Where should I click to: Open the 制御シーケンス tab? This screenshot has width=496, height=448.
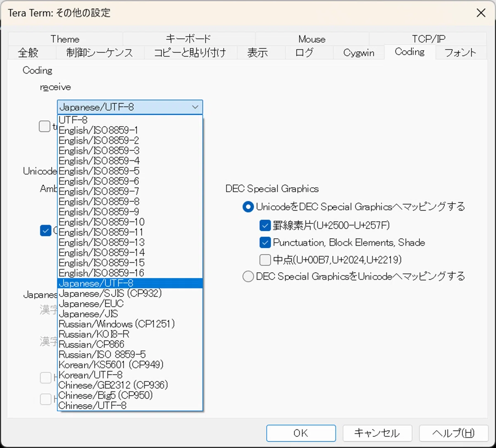click(100, 53)
